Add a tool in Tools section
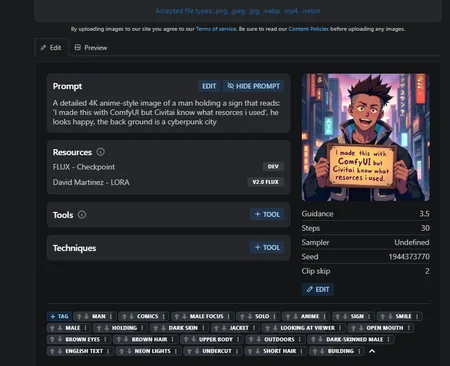450x366 pixels. [x=267, y=214]
